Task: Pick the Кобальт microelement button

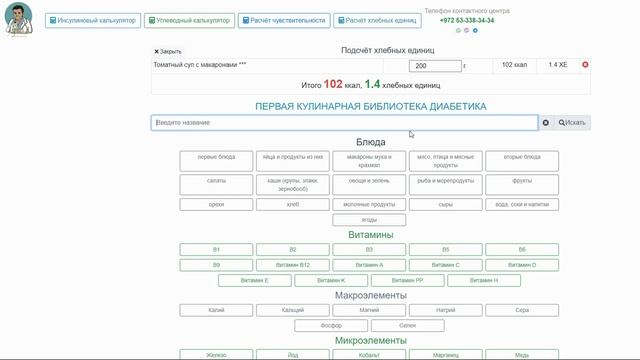Action: (369, 354)
